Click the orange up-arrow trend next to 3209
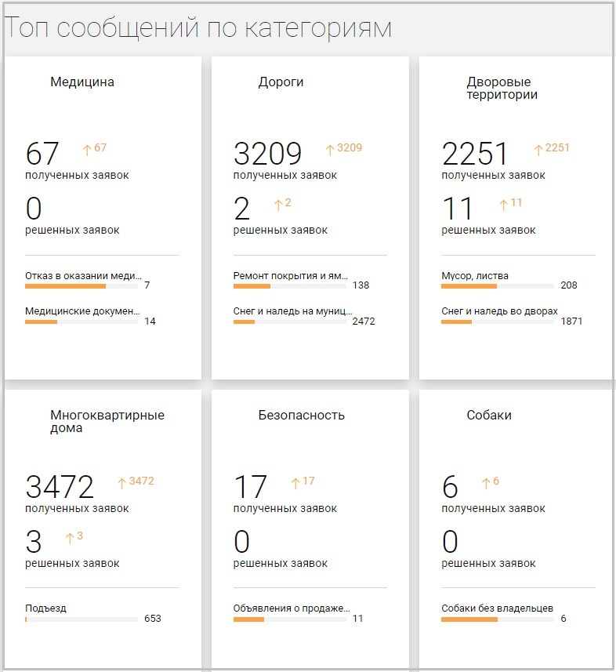The width and height of the screenshot is (616, 672). tap(344, 148)
